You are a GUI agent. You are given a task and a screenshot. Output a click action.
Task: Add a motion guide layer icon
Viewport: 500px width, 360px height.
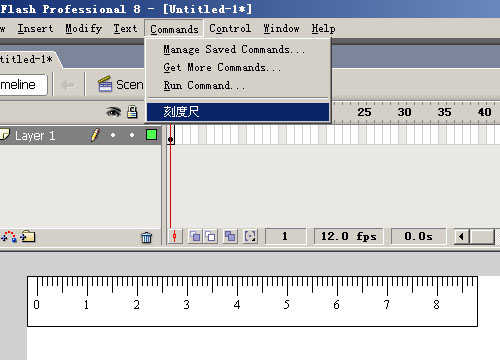pos(9,236)
